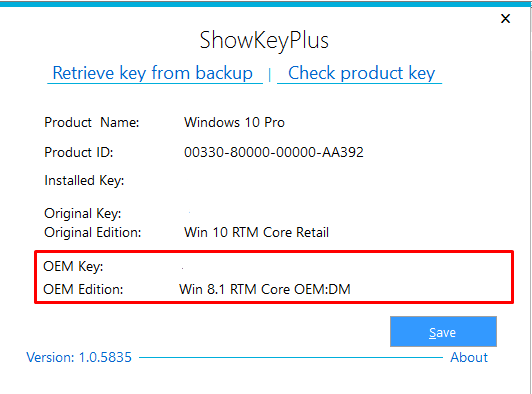Click the blue line between Version and About
Viewport: 532px width, 394px height.
coord(291,357)
